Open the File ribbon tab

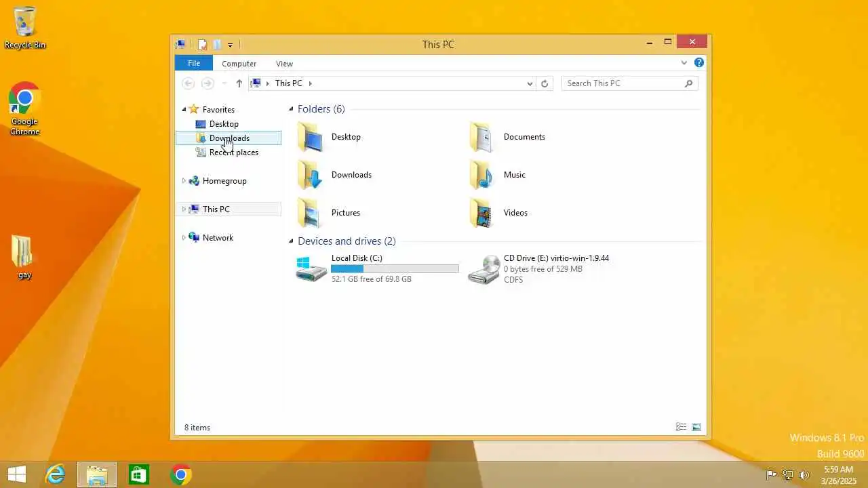tap(194, 63)
